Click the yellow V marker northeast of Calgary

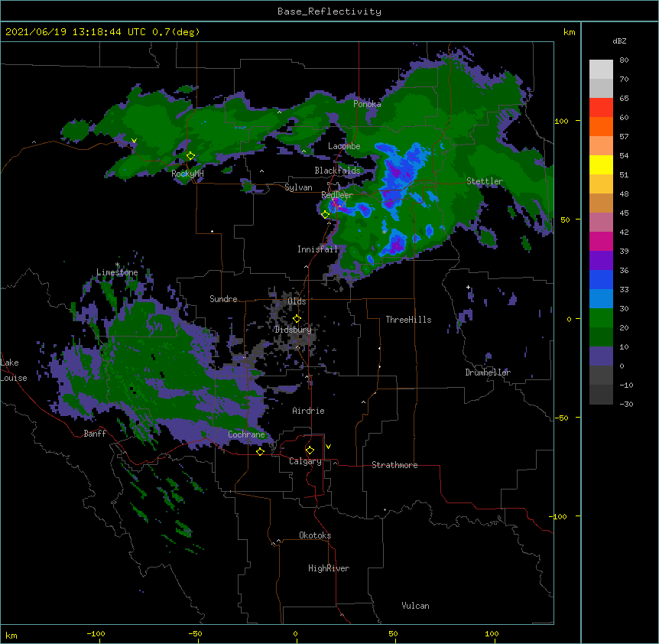(328, 447)
